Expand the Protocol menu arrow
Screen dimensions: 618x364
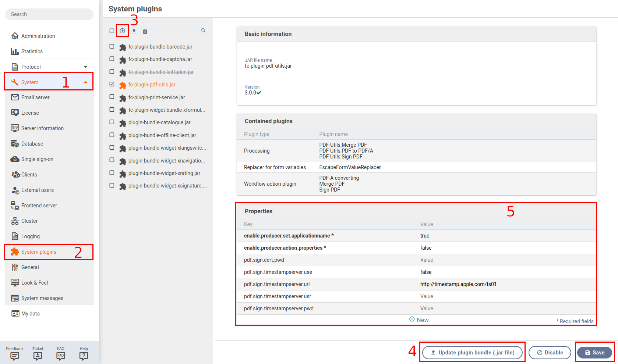[x=85, y=67]
